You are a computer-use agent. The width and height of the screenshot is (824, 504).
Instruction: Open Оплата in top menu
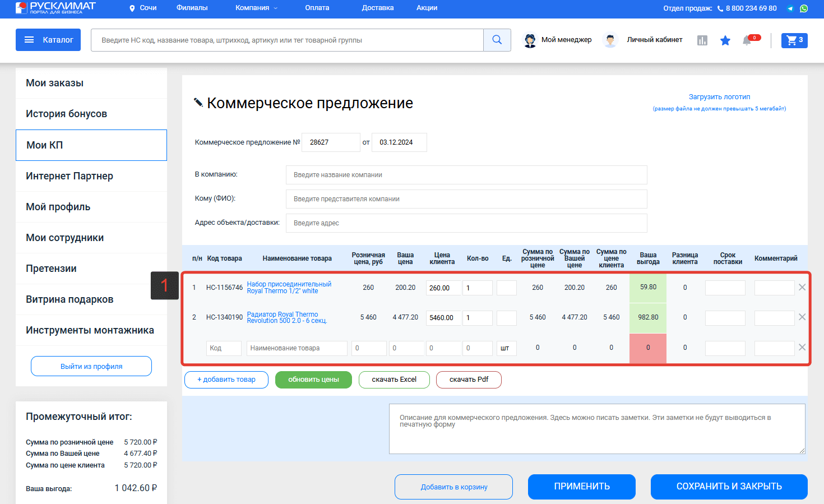317,8
